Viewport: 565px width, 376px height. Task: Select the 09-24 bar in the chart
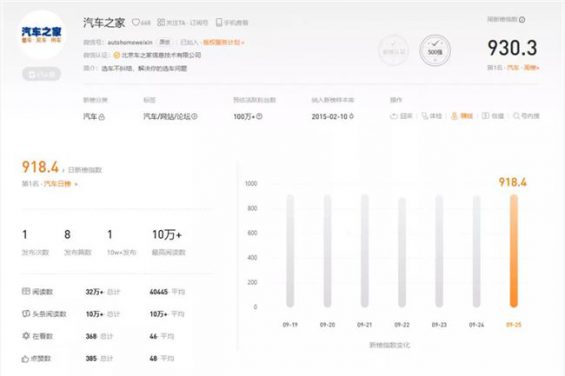tap(476, 252)
